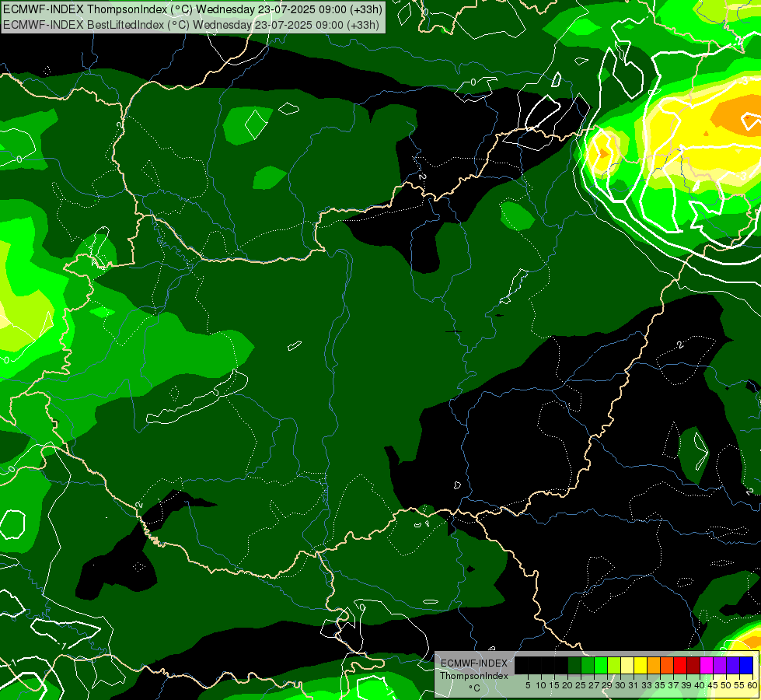Viewport: 761px width, 700px height.
Task: Click the legend's ThompsonIndex label
Action: 474,676
